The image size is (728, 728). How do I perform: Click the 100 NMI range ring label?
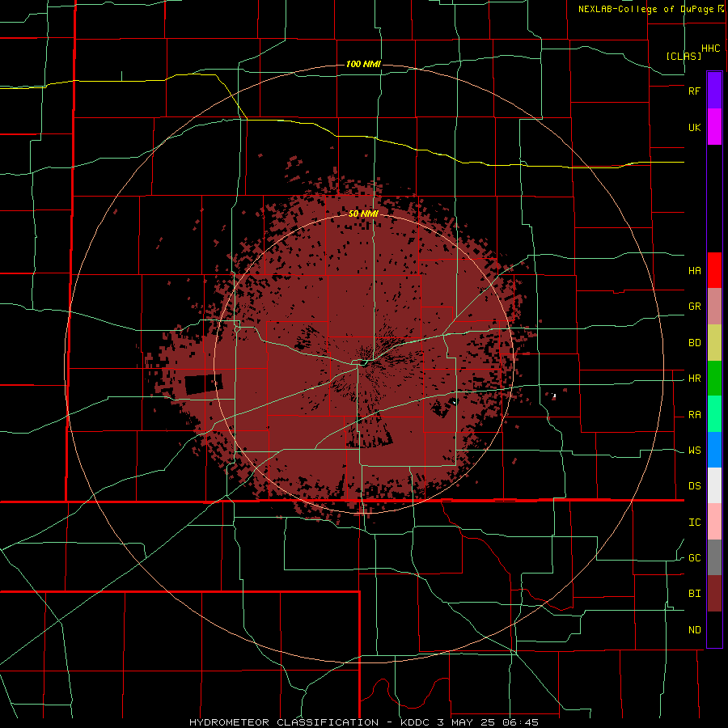click(x=363, y=64)
